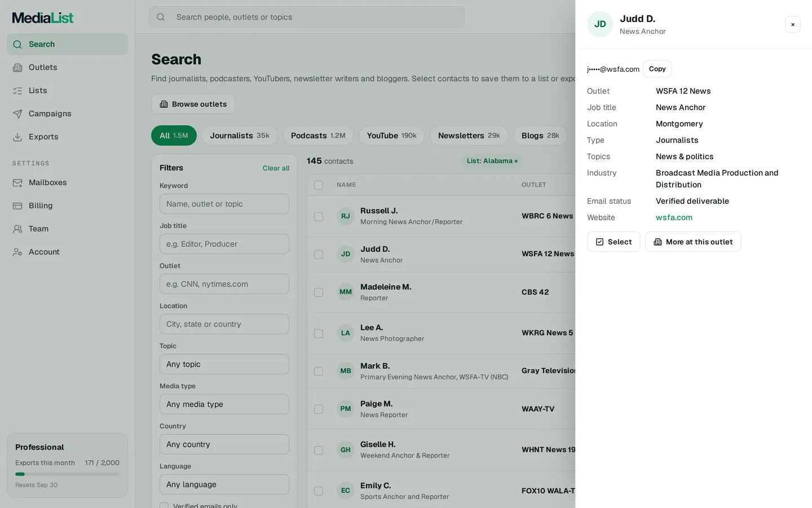The image size is (812, 508).
Task: Click the Keyword input field
Action: click(224, 204)
